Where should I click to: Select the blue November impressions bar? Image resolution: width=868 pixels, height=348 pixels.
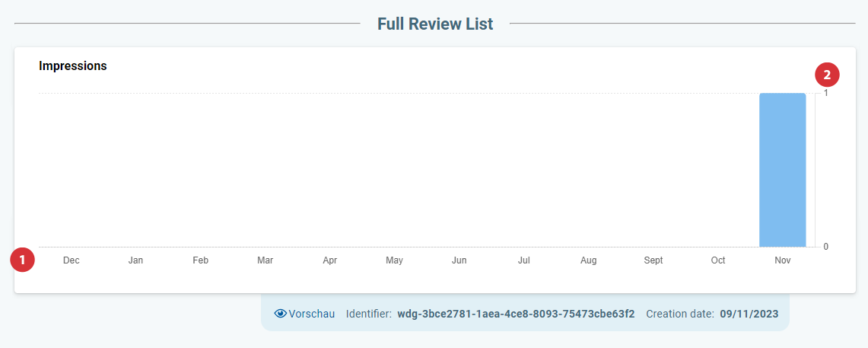click(782, 170)
